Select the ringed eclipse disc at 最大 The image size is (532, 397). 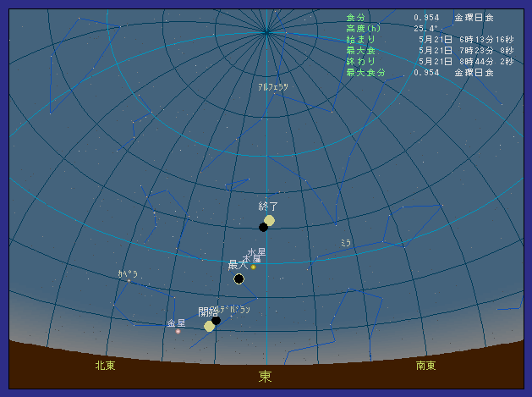pos(239,278)
